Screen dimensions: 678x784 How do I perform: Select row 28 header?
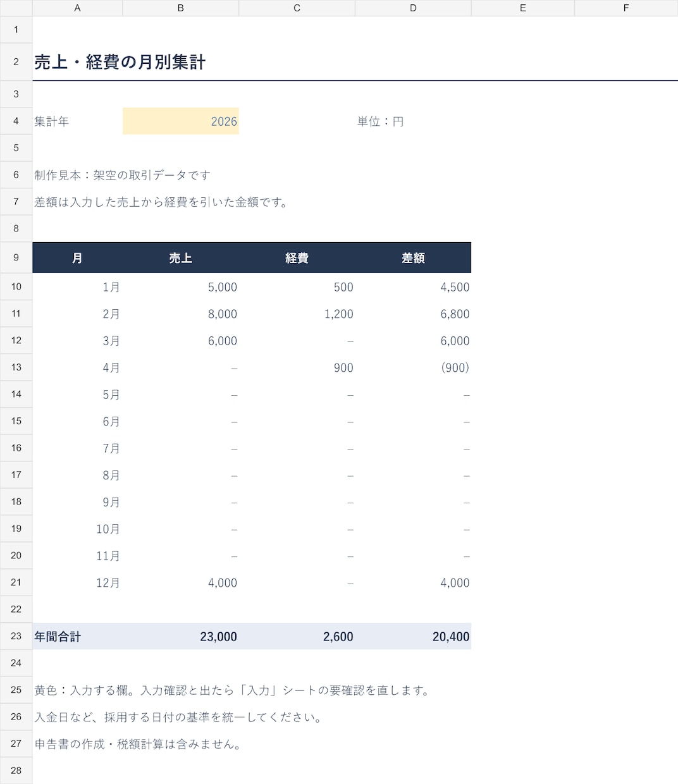coord(16,771)
